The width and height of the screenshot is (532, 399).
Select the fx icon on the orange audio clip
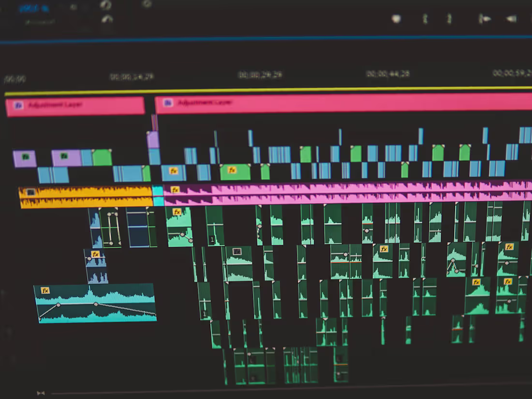[30, 192]
